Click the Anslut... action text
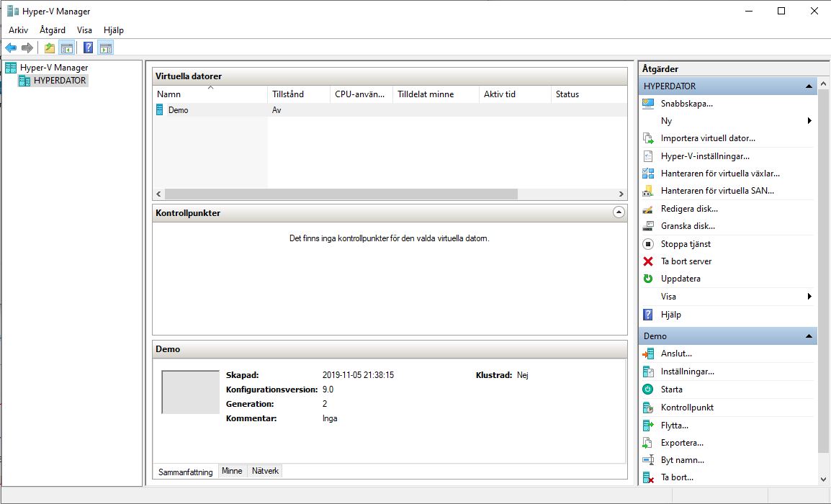831x504 pixels. point(676,354)
